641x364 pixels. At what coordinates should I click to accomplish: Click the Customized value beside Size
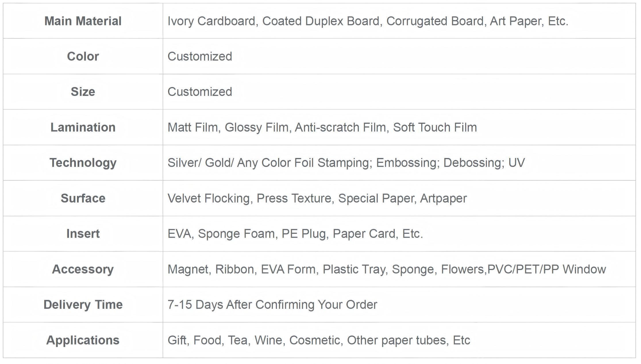[200, 92]
